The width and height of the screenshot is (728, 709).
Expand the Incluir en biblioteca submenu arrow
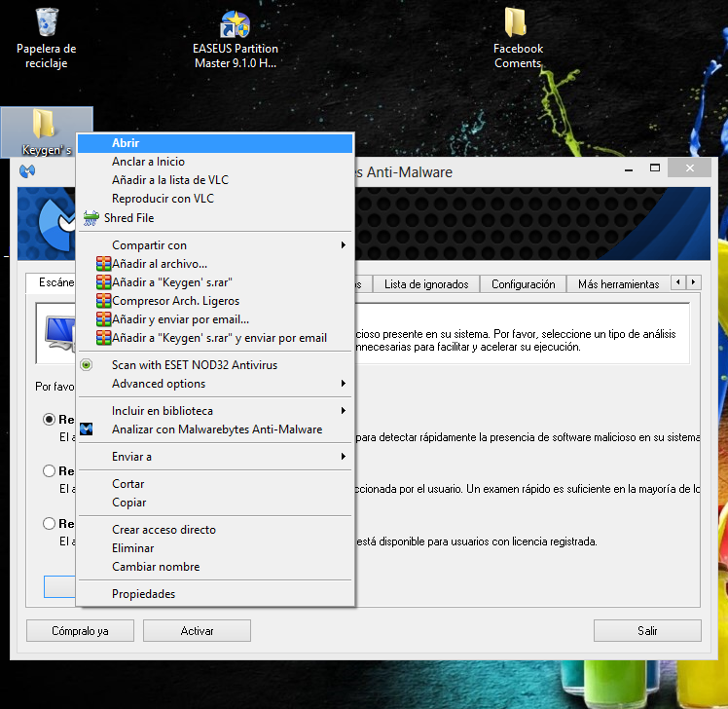(x=344, y=410)
